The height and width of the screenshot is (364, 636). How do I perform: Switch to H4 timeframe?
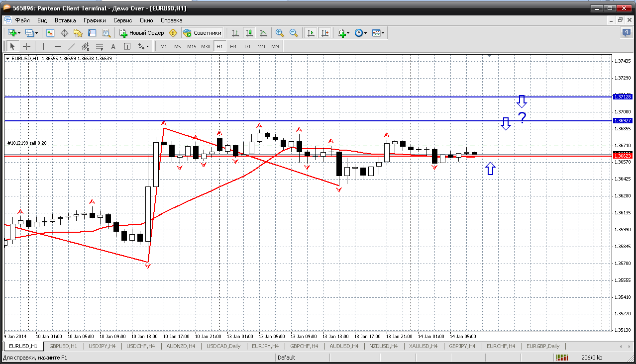click(233, 46)
